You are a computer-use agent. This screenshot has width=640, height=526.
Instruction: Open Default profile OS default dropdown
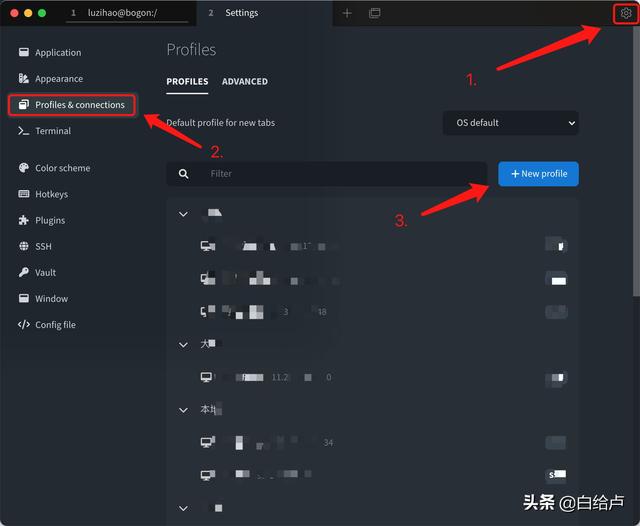point(511,123)
